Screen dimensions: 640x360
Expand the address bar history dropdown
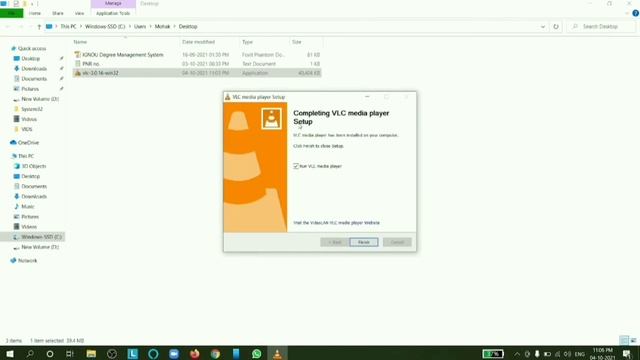pos(543,27)
